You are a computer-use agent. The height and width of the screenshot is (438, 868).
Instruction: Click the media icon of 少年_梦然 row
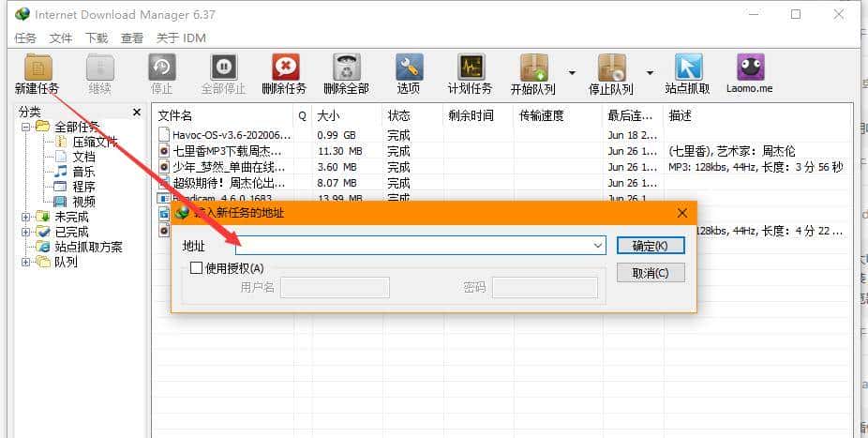[x=163, y=167]
